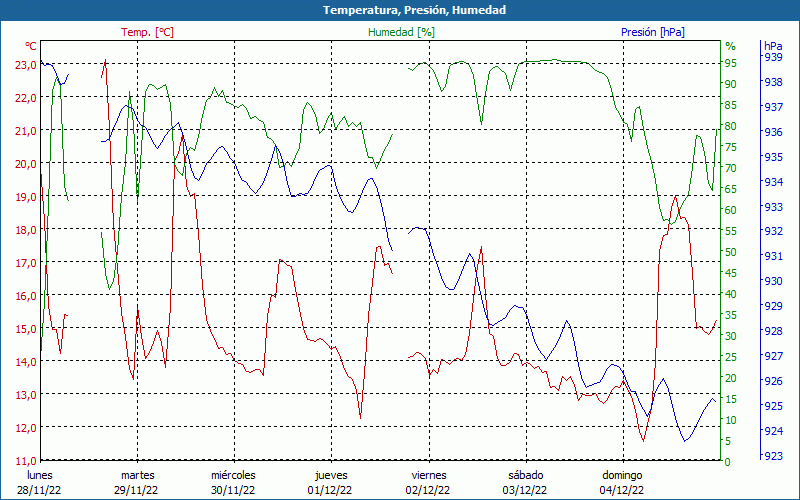Click the '25' humidity axis value
The height and width of the screenshot is (500, 800).
(x=731, y=357)
